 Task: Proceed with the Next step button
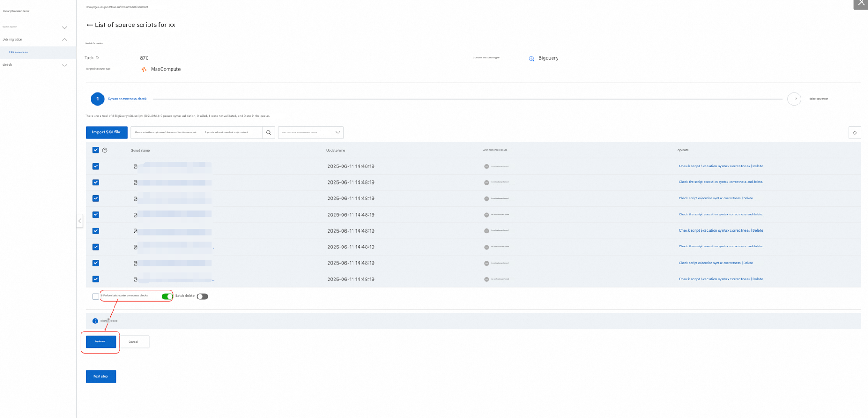point(101,377)
